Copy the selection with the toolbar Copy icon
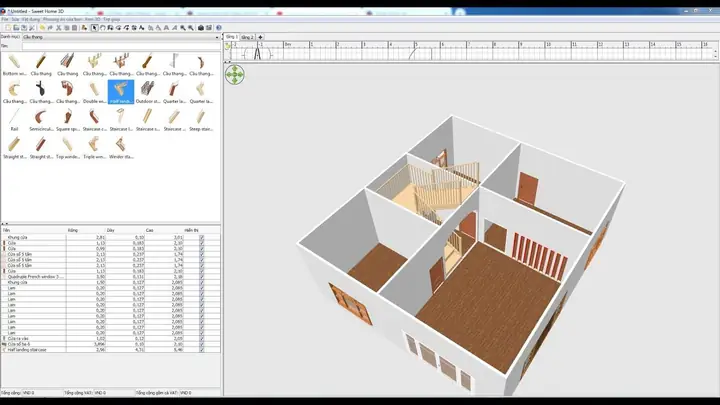The image size is (720, 405). coord(66,28)
